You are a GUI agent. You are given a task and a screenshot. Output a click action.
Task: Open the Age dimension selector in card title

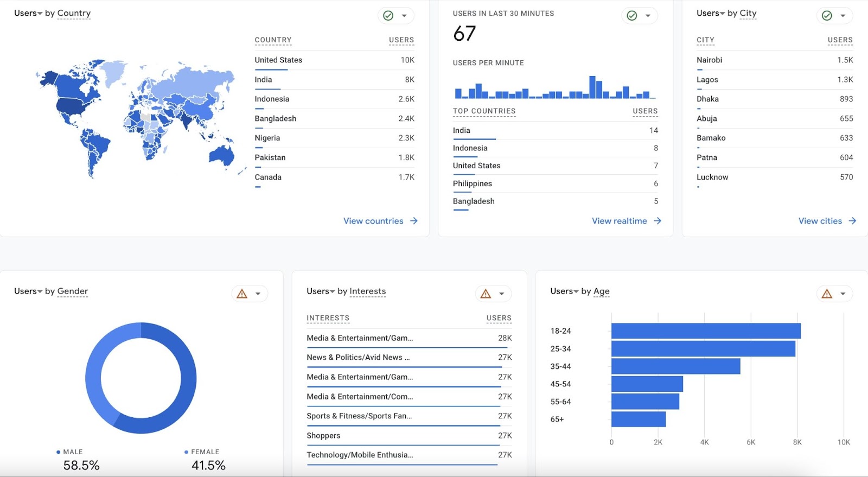[601, 291]
